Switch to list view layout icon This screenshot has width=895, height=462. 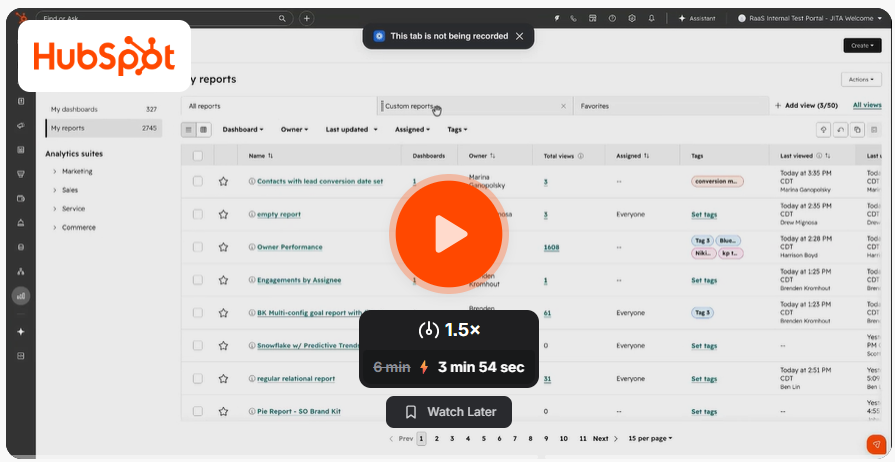pyautogui.click(x=189, y=130)
